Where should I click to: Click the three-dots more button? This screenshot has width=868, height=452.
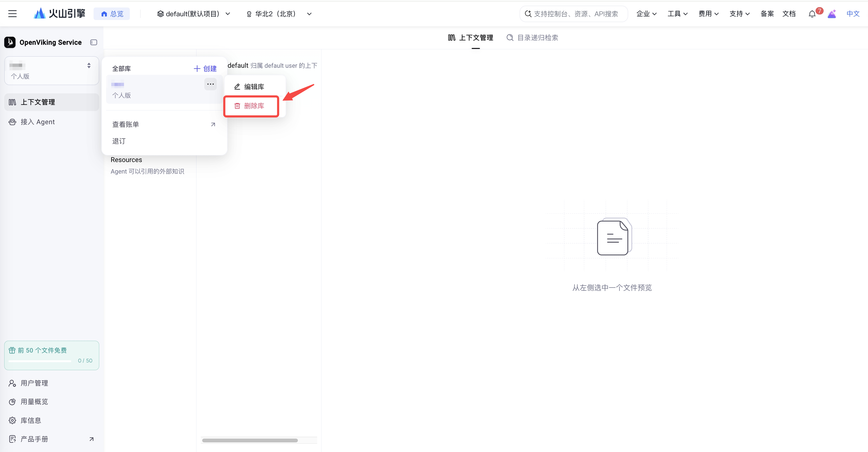pyautogui.click(x=211, y=84)
